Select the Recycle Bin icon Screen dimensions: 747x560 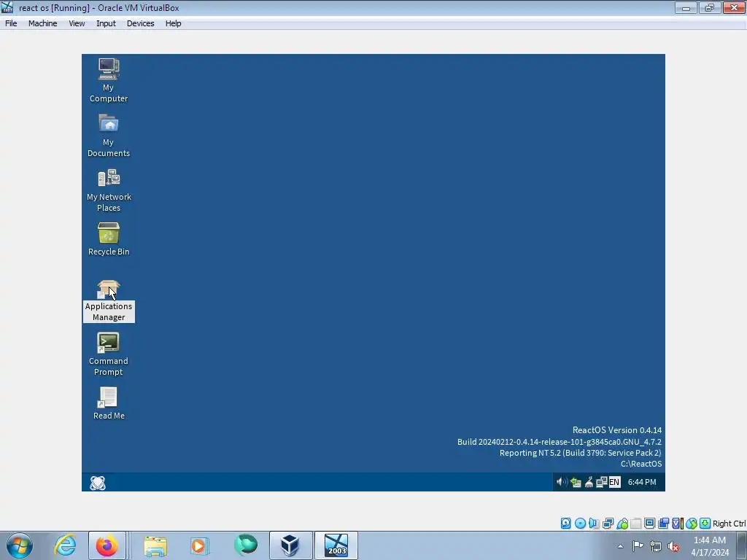[109, 239]
